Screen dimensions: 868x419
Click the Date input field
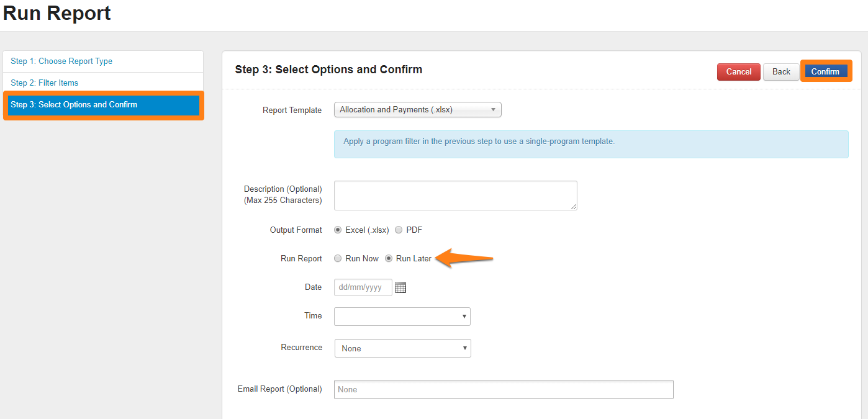(x=363, y=287)
